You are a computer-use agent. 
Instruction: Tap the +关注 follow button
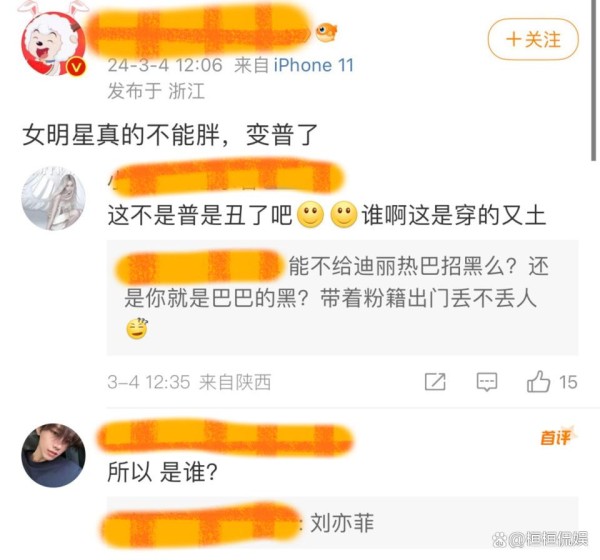pos(533,39)
